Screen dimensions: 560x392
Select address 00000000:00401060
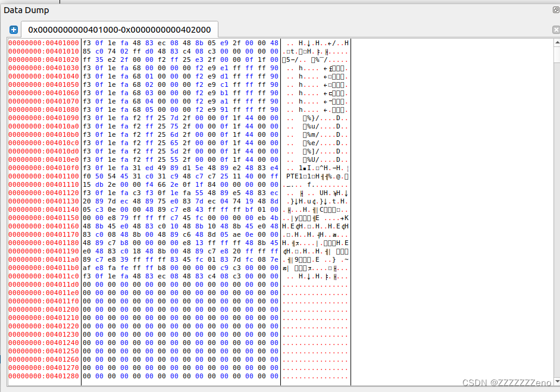point(43,93)
